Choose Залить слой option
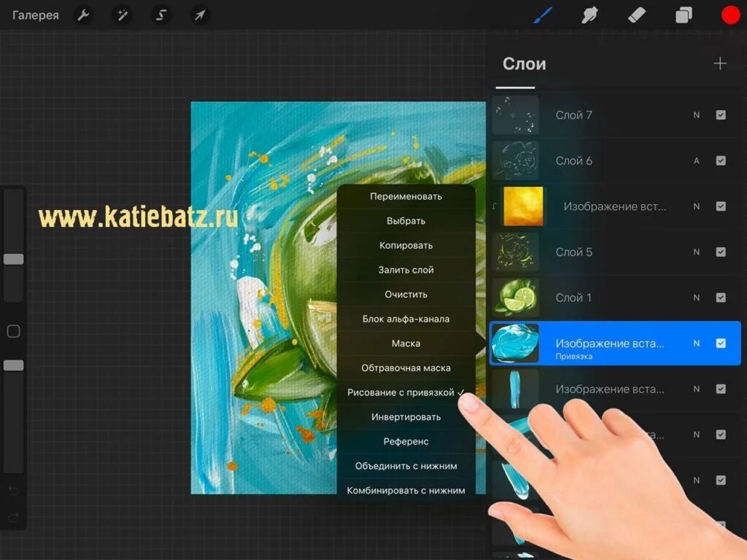The width and height of the screenshot is (747, 560). click(406, 270)
